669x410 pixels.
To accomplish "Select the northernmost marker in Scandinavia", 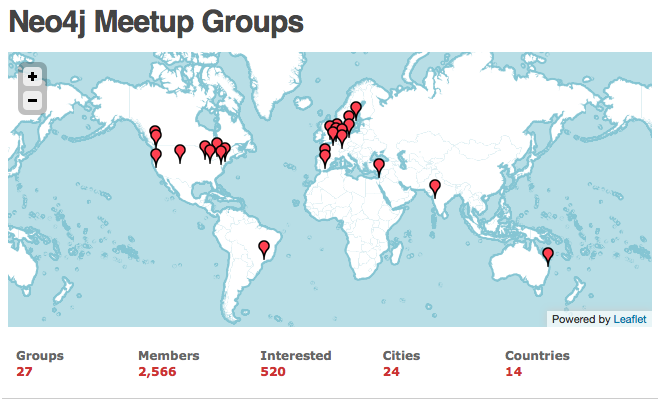I will 356,110.
